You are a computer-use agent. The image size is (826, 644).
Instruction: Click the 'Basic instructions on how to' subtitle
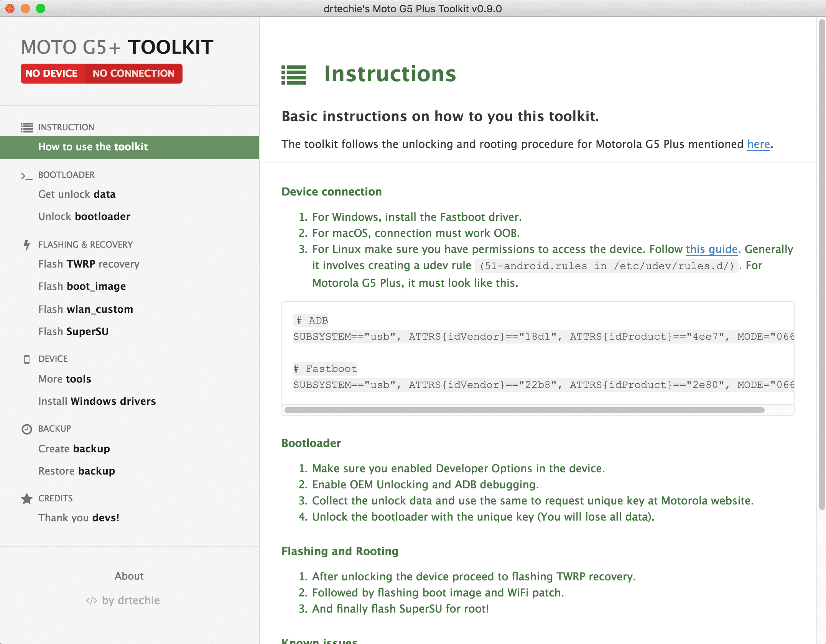point(440,116)
